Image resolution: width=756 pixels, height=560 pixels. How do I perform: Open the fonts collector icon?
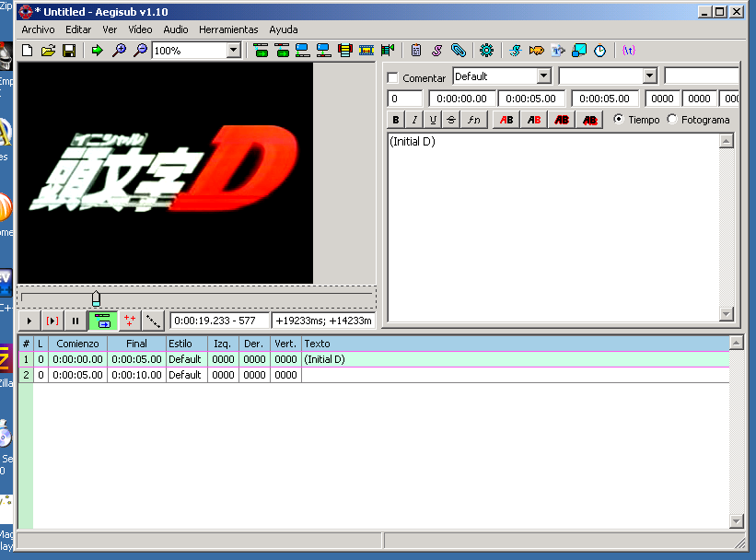tap(558, 50)
